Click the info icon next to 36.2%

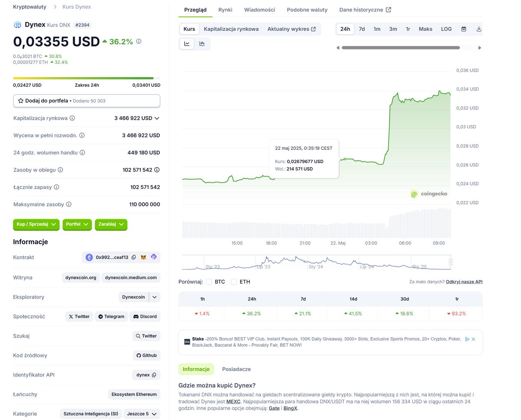(x=139, y=42)
